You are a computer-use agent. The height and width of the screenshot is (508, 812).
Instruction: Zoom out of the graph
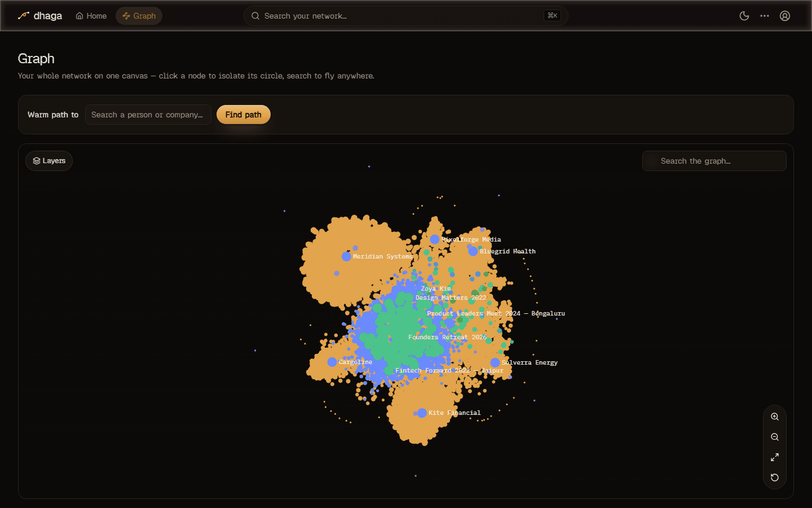pyautogui.click(x=775, y=437)
